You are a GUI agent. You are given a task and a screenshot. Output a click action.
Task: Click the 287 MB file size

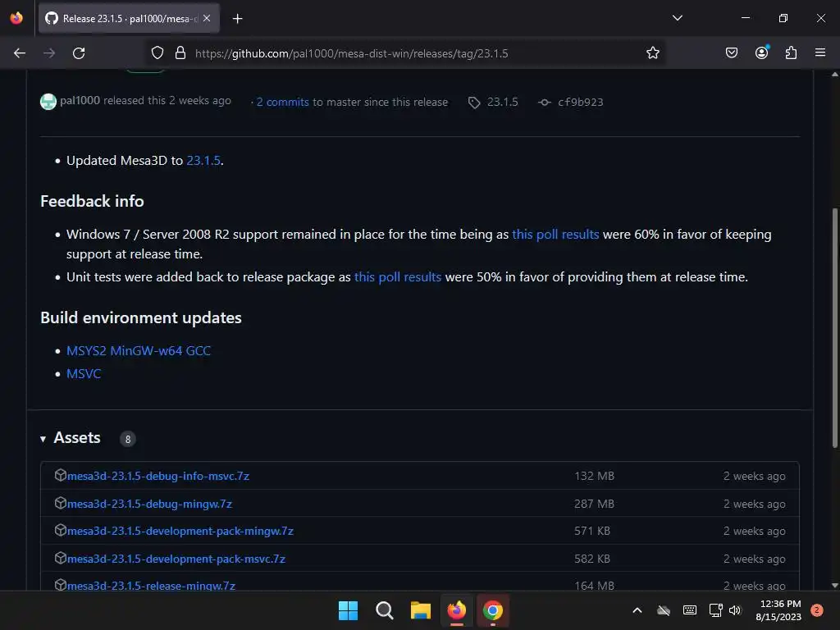[x=594, y=504]
